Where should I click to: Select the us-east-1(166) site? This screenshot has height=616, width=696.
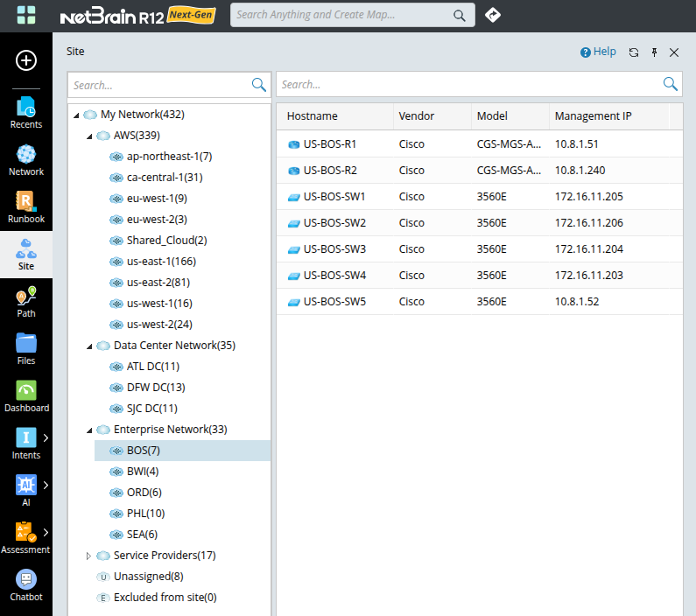(161, 262)
